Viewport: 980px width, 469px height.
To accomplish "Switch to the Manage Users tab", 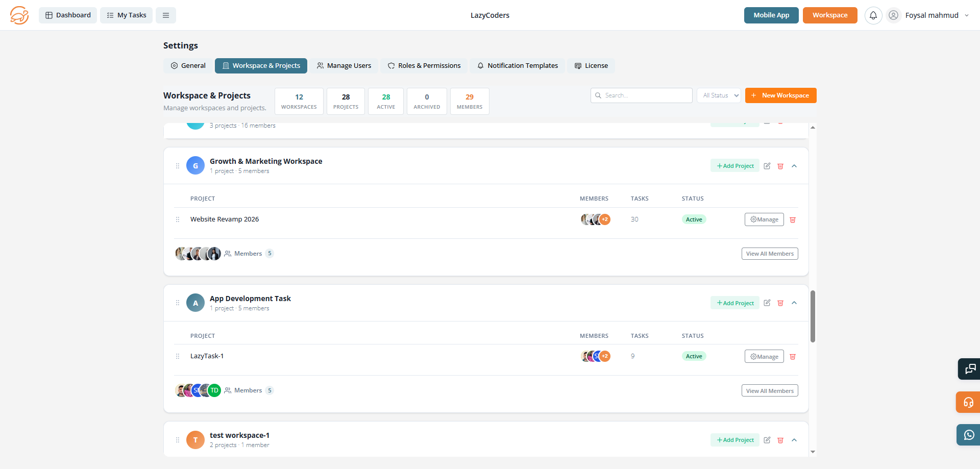I will [x=344, y=66].
